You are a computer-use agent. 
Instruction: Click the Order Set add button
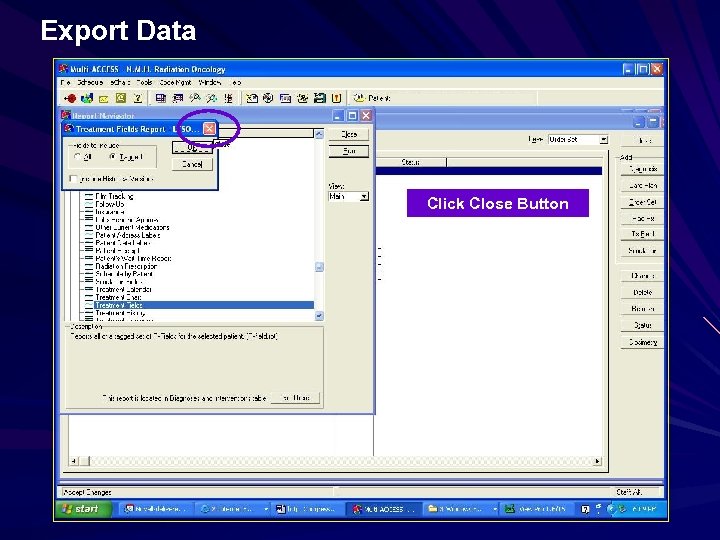point(643,202)
